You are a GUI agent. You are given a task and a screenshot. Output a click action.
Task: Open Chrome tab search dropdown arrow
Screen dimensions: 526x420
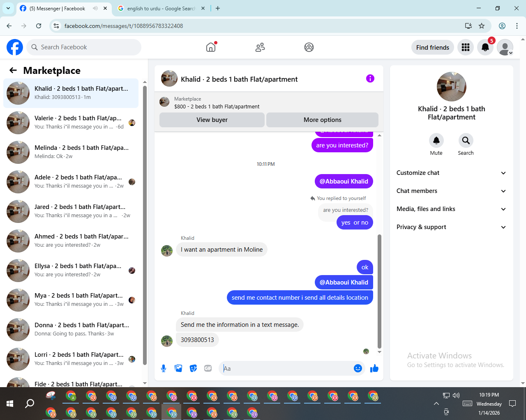point(8,8)
